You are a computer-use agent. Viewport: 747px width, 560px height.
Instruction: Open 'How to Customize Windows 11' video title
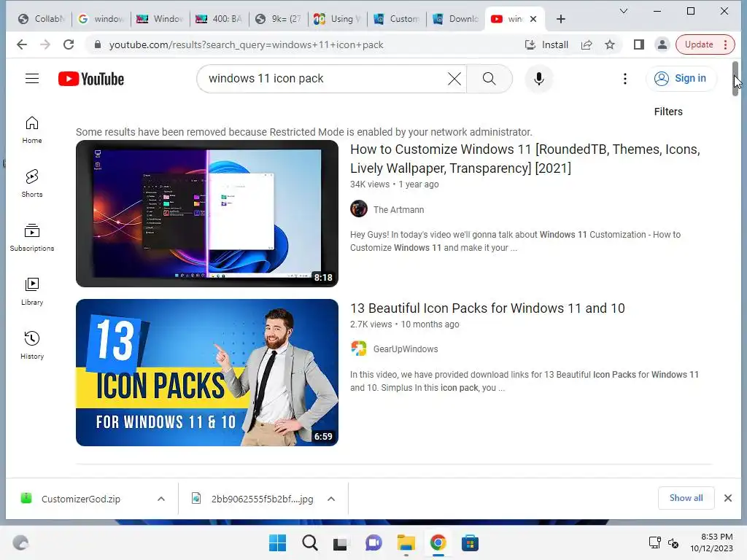pos(525,158)
